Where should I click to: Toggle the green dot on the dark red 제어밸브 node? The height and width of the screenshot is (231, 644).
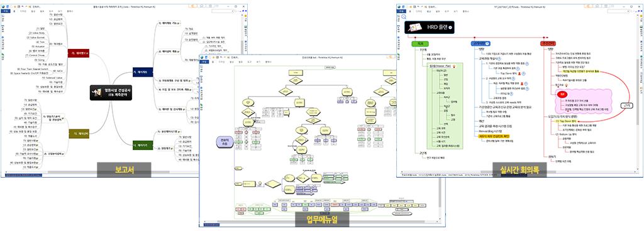coord(87,53)
